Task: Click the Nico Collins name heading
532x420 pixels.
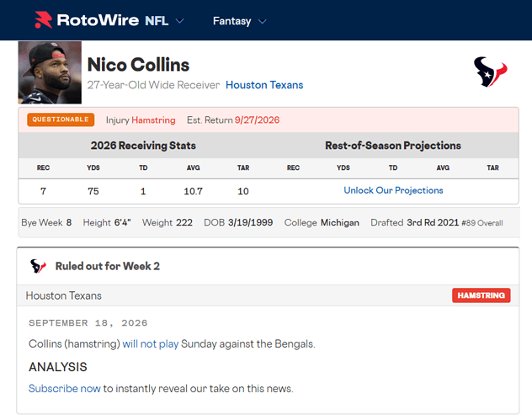Action: point(138,65)
